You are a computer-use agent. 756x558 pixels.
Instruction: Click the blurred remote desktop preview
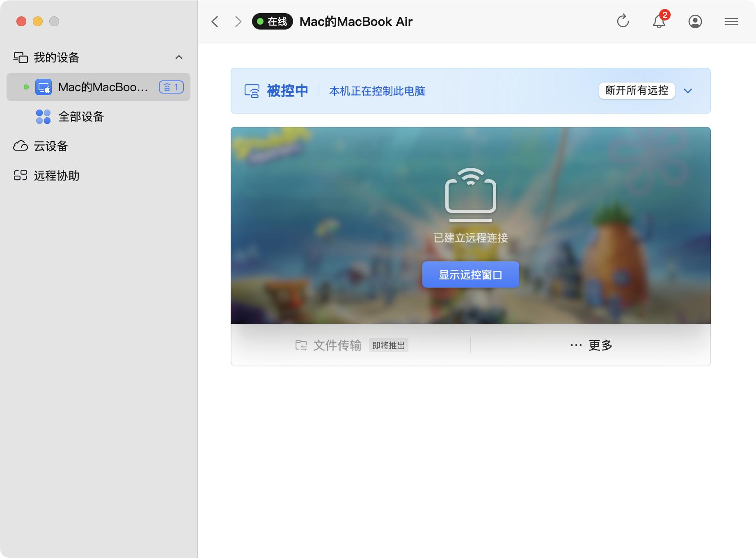click(471, 225)
